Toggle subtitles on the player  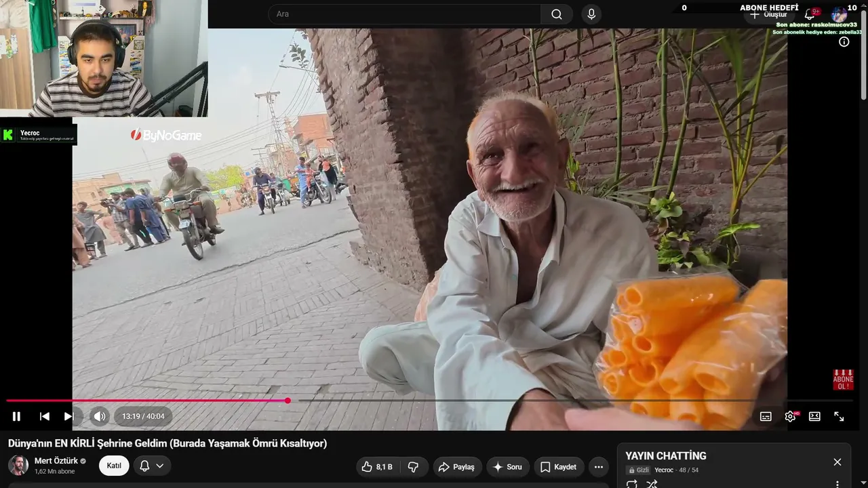(x=766, y=416)
